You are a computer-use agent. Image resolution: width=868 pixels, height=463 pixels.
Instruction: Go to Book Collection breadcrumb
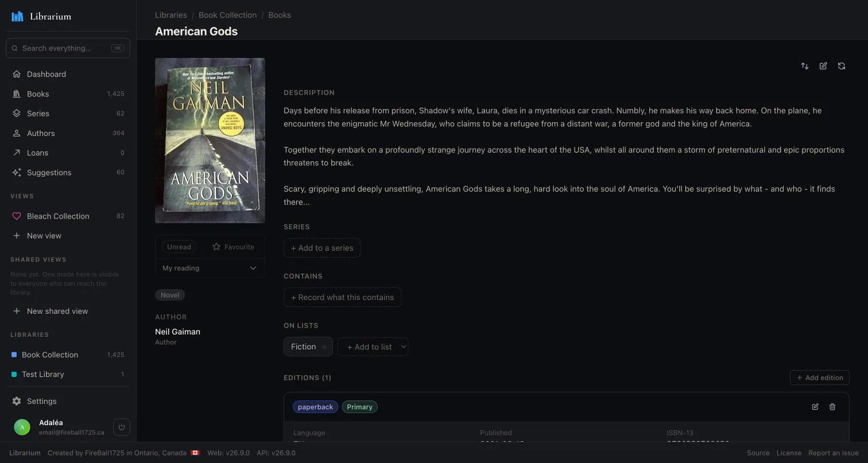pos(227,15)
